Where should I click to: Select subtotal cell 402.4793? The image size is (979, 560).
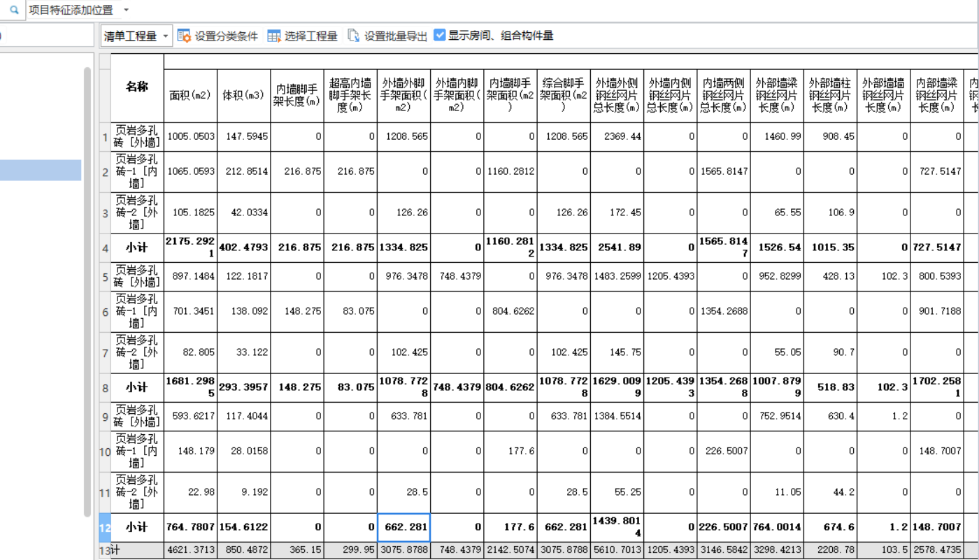click(243, 247)
